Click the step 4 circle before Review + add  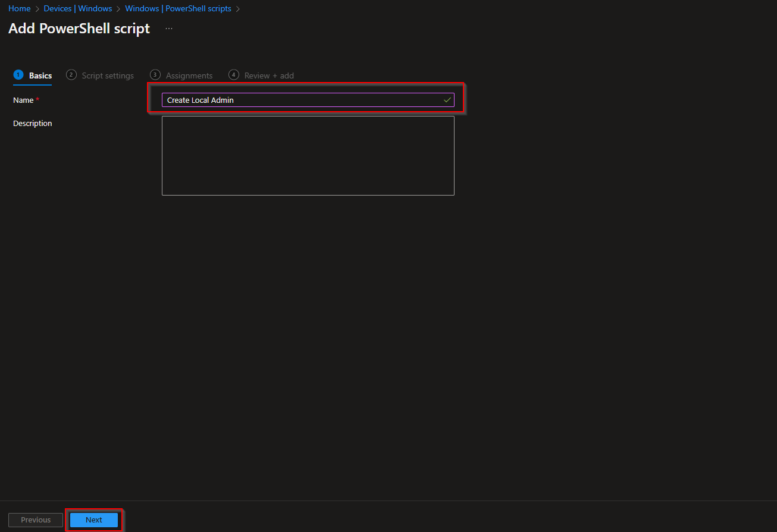(233, 75)
